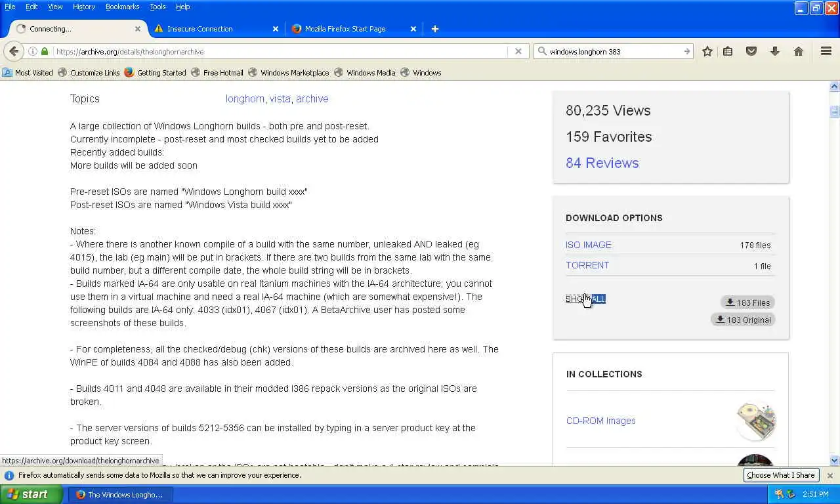
Task: Close the Mozilla Firefox Start Page tab
Action: pyautogui.click(x=413, y=29)
